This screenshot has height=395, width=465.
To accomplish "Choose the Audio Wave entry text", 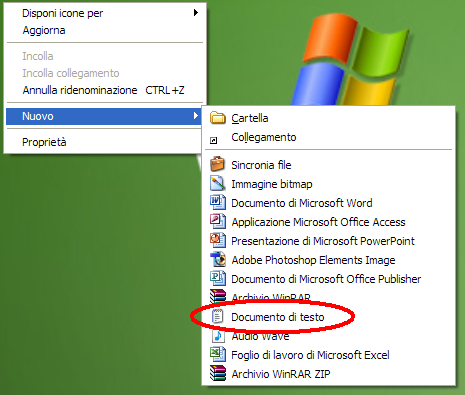I will pyautogui.click(x=260, y=337).
